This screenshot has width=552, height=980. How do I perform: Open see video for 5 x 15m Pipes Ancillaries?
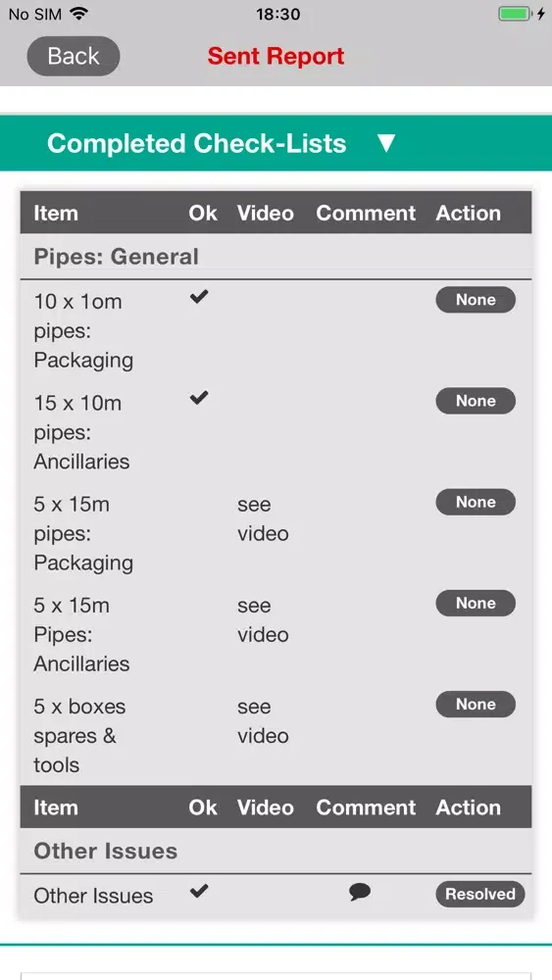[x=263, y=620]
